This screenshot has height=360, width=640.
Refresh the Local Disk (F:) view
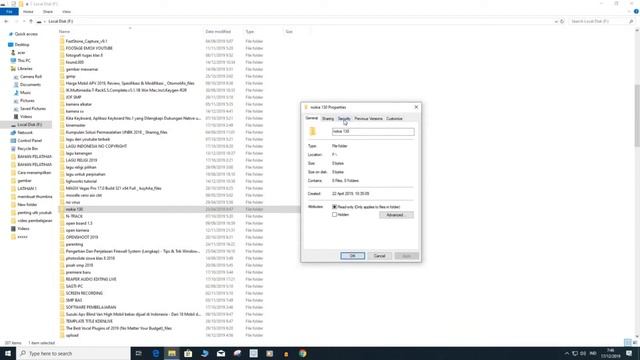point(562,21)
